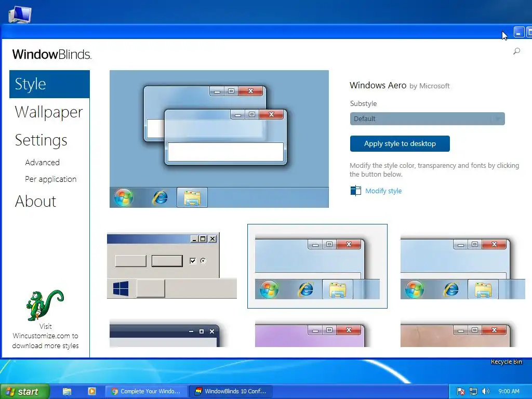Open folder icon in quick launch
This screenshot has width=532, height=399.
pos(67,391)
